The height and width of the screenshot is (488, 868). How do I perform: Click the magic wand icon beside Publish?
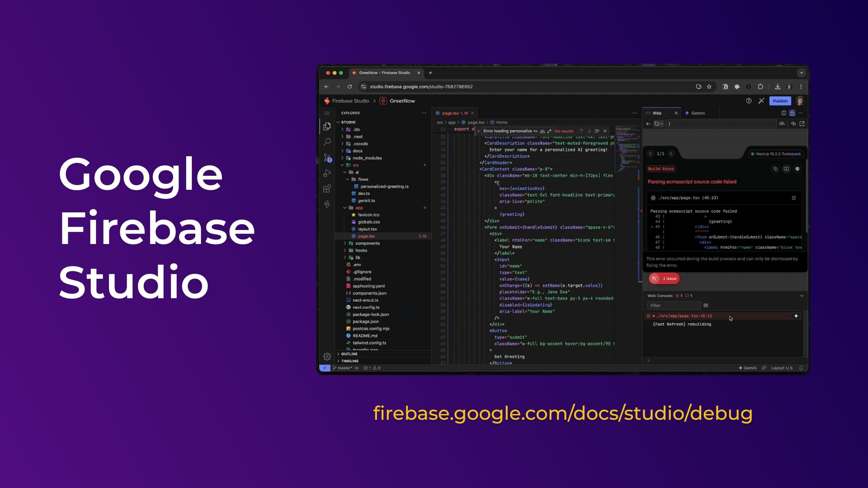click(761, 101)
